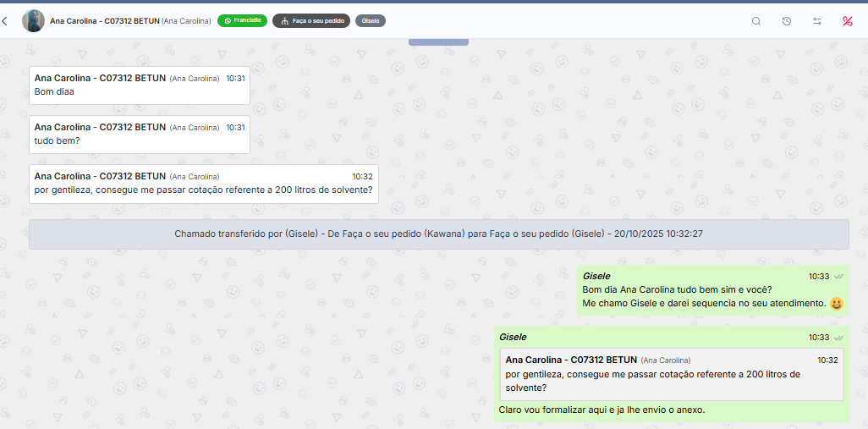Click the date pill at top of chat
868x429 pixels.
click(x=437, y=41)
